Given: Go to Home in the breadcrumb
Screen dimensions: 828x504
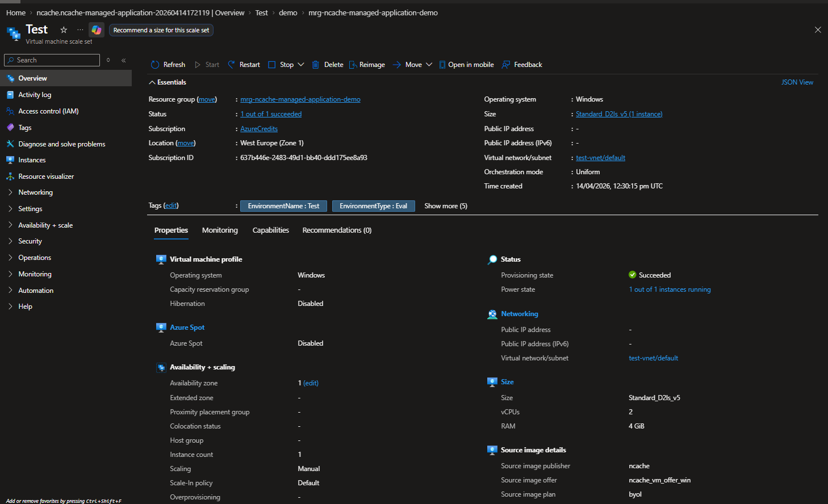Looking at the screenshot, I should 16,12.
